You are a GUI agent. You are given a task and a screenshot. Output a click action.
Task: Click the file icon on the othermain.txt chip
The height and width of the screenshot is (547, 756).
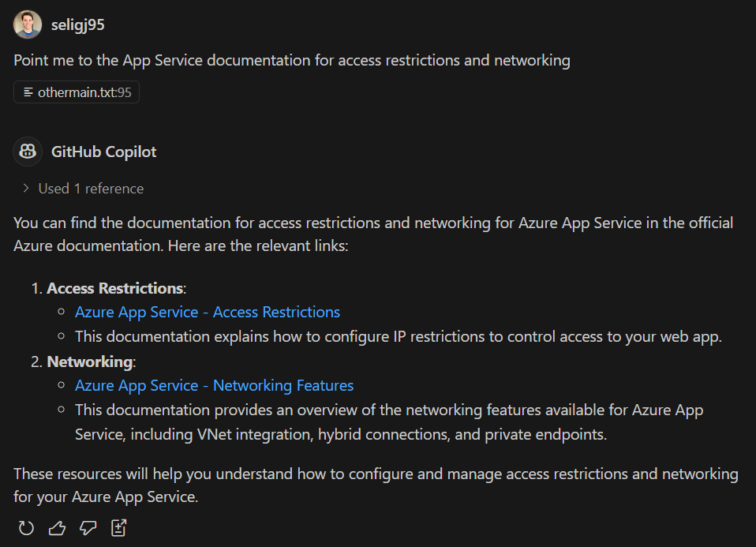[27, 92]
